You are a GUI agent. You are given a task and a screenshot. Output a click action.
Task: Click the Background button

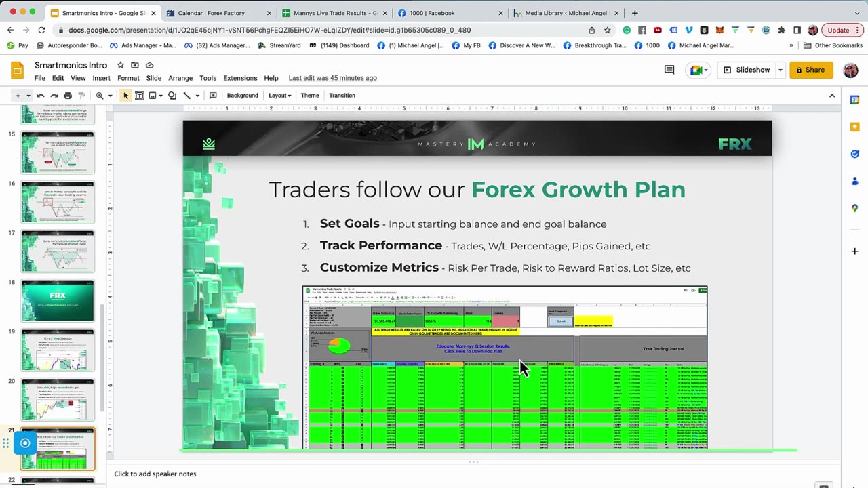(x=242, y=96)
